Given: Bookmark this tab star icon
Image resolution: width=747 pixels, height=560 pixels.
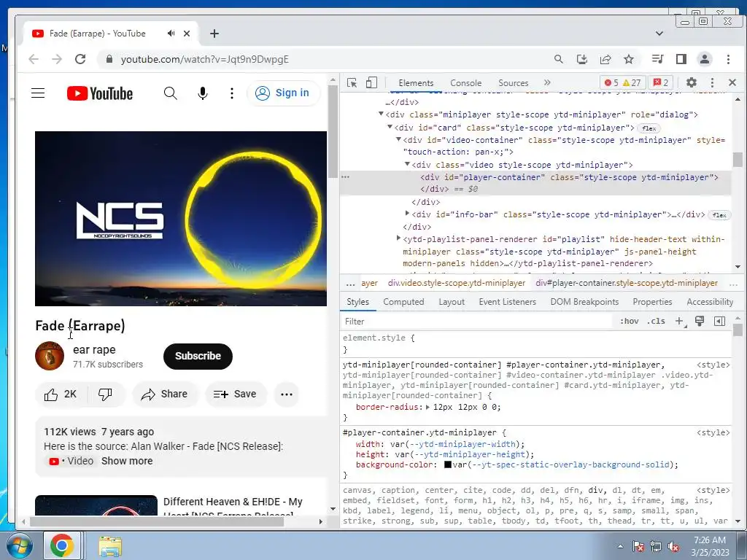Looking at the screenshot, I should point(629,59).
